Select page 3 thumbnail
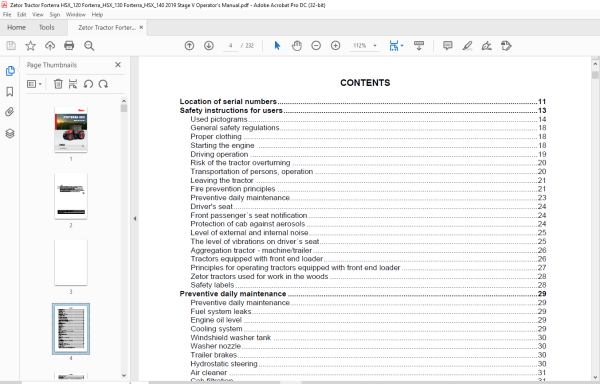 71,263
